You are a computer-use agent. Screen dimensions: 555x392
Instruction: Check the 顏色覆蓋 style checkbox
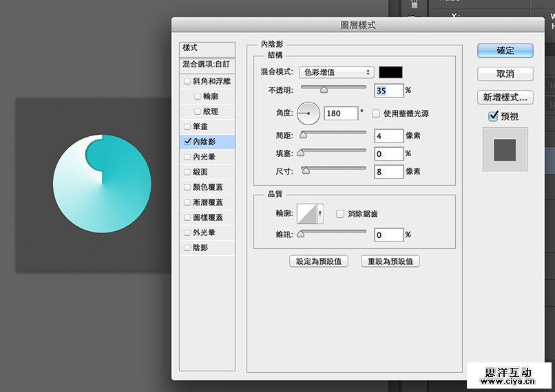[x=187, y=187]
